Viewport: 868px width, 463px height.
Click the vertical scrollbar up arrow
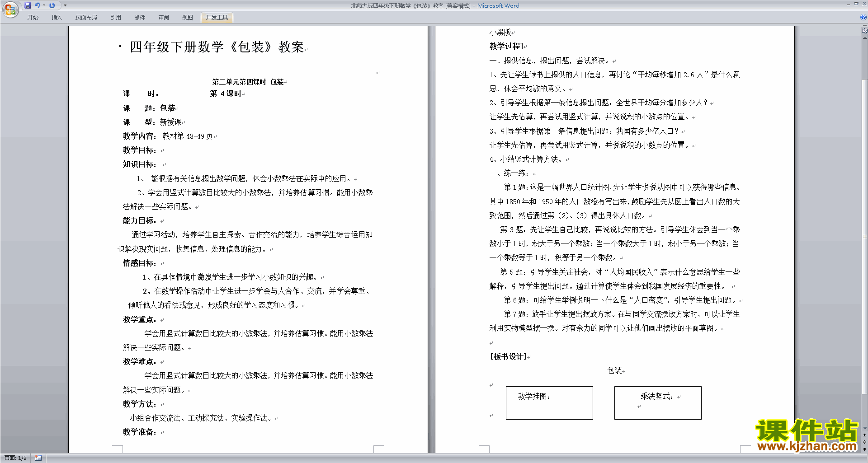tap(865, 39)
